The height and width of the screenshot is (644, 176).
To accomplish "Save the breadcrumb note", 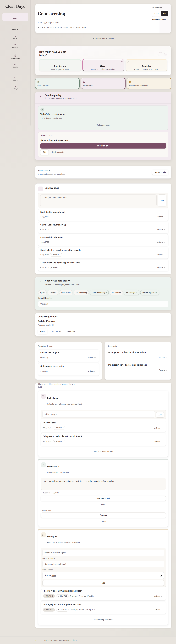I will click(x=103, y=498).
